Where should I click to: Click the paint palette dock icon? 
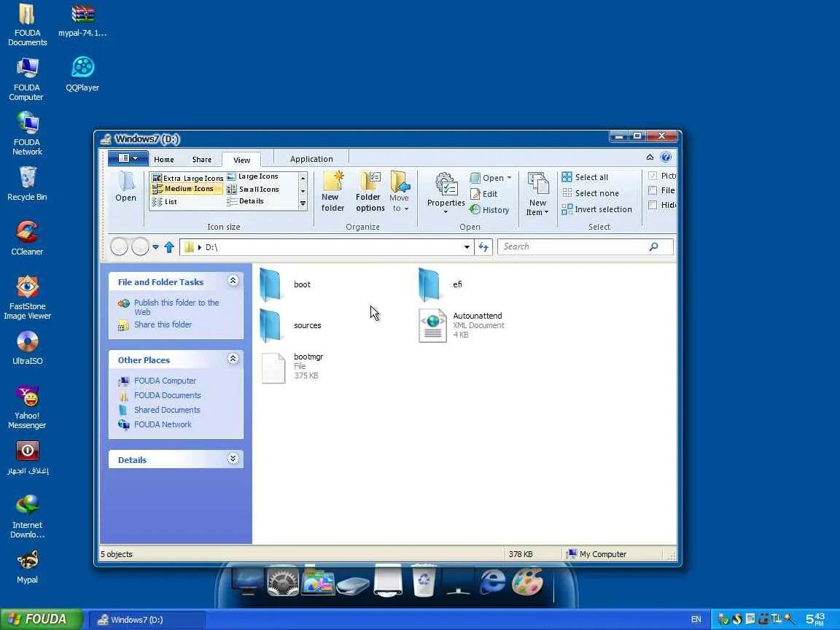tap(527, 581)
